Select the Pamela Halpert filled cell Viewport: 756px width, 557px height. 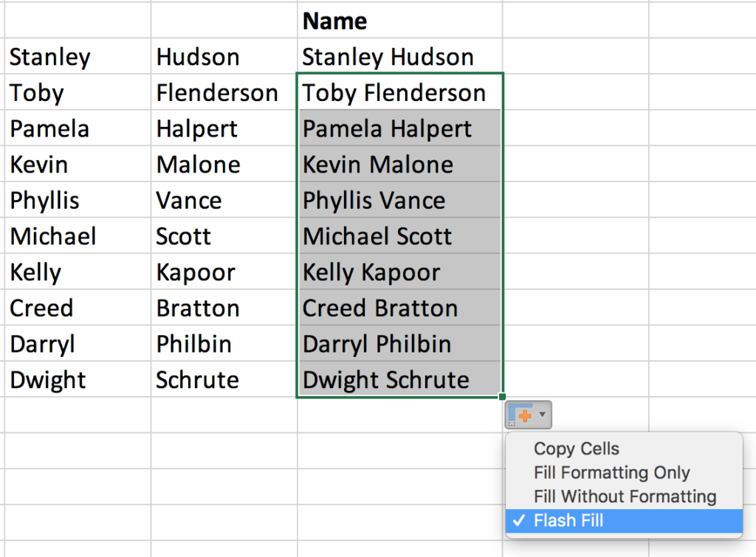pyautogui.click(x=399, y=128)
